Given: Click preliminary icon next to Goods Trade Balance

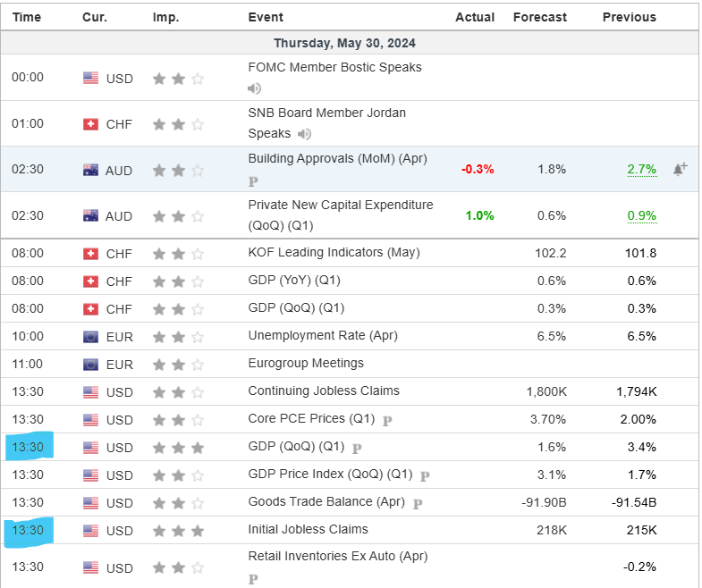Looking at the screenshot, I should point(418,503).
